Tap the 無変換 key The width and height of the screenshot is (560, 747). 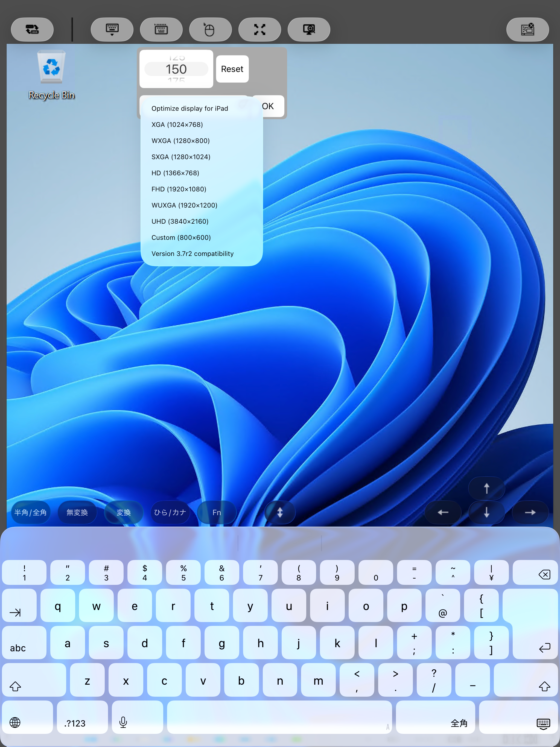(x=77, y=512)
